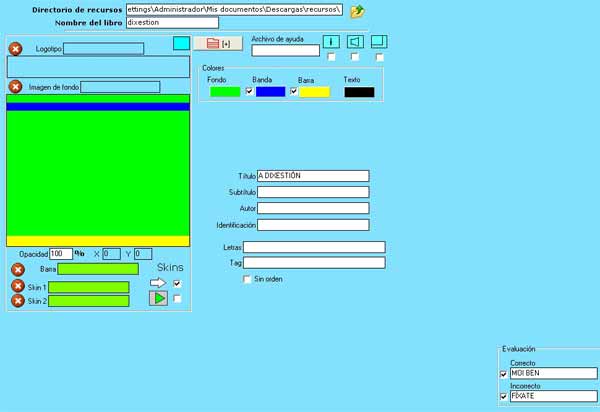Pick the green Fondo color swatch
The width and height of the screenshot is (600, 412).
pyautogui.click(x=225, y=92)
